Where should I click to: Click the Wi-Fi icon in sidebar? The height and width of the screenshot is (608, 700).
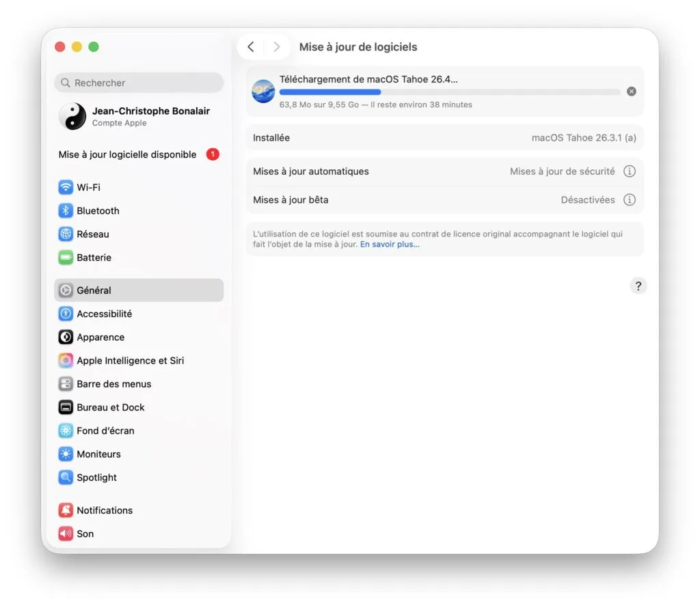[x=66, y=187]
